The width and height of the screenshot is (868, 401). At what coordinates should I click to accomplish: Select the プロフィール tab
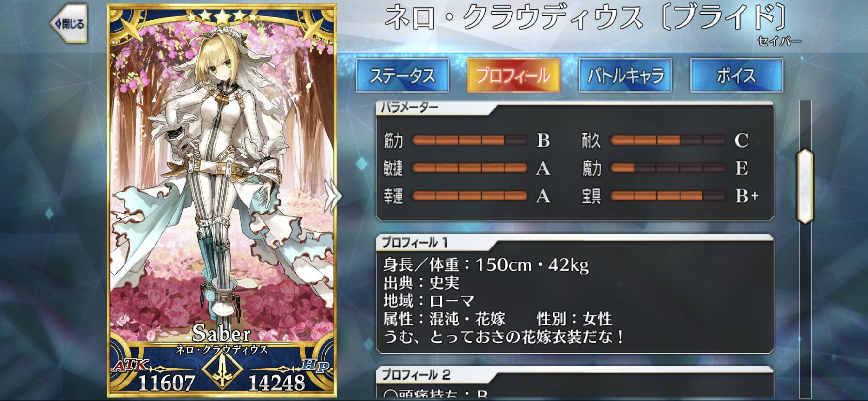click(513, 76)
